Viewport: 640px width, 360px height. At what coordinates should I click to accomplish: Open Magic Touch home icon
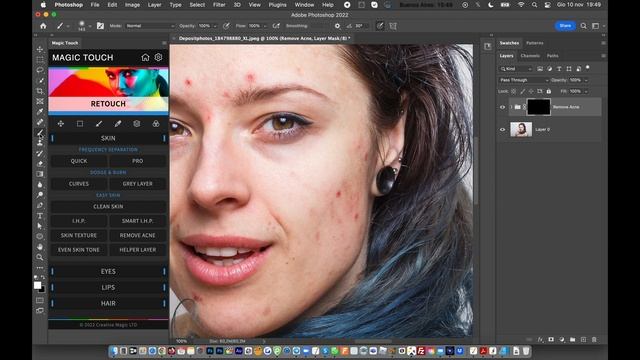(145, 58)
